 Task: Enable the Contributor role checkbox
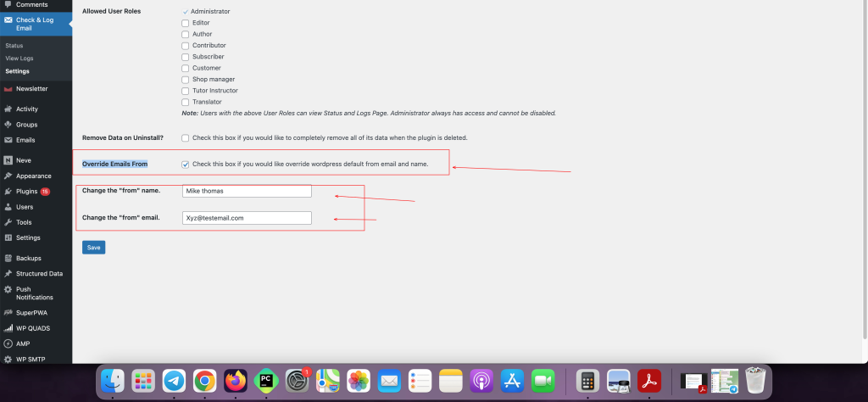(x=186, y=46)
